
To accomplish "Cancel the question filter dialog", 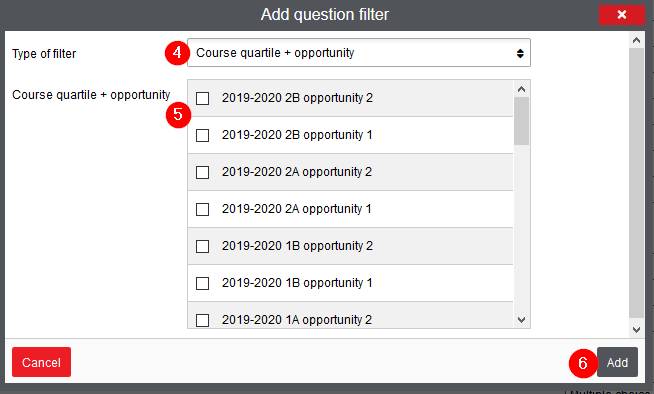I will click(41, 362).
